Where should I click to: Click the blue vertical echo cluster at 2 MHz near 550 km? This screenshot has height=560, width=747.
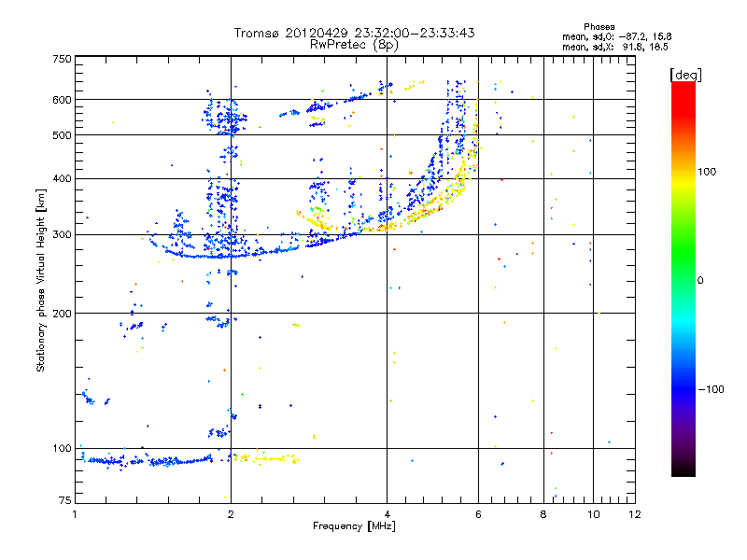coord(226,116)
